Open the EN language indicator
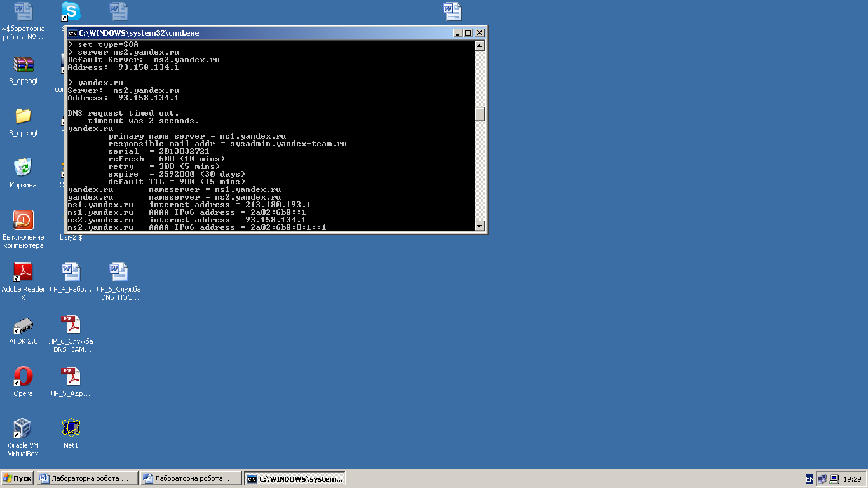 tap(810, 479)
